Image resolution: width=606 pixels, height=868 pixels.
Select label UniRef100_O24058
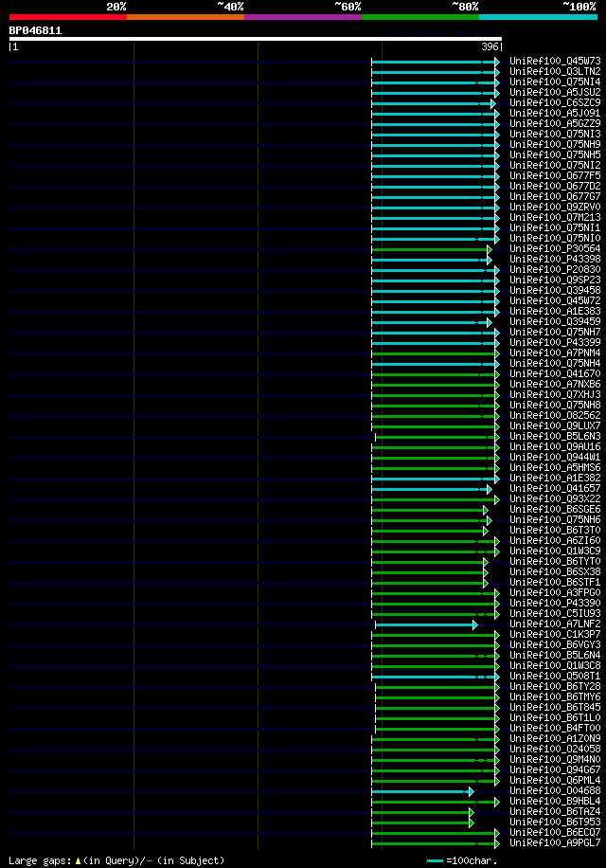point(555,750)
